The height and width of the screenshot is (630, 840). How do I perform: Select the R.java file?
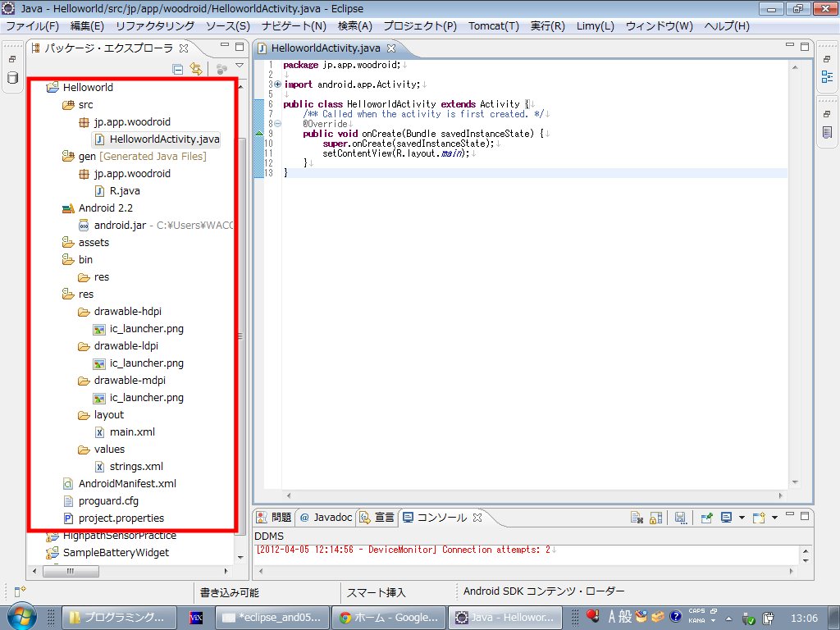pyautogui.click(x=117, y=190)
